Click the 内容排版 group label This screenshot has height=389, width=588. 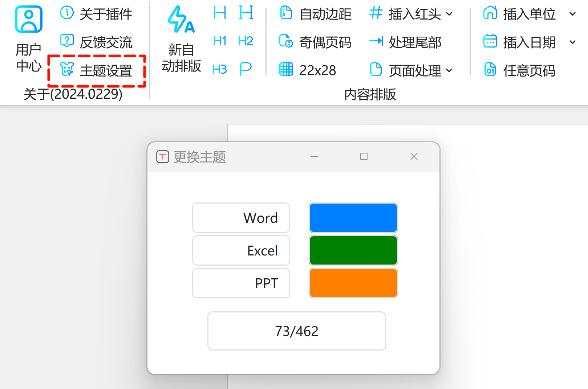point(370,94)
